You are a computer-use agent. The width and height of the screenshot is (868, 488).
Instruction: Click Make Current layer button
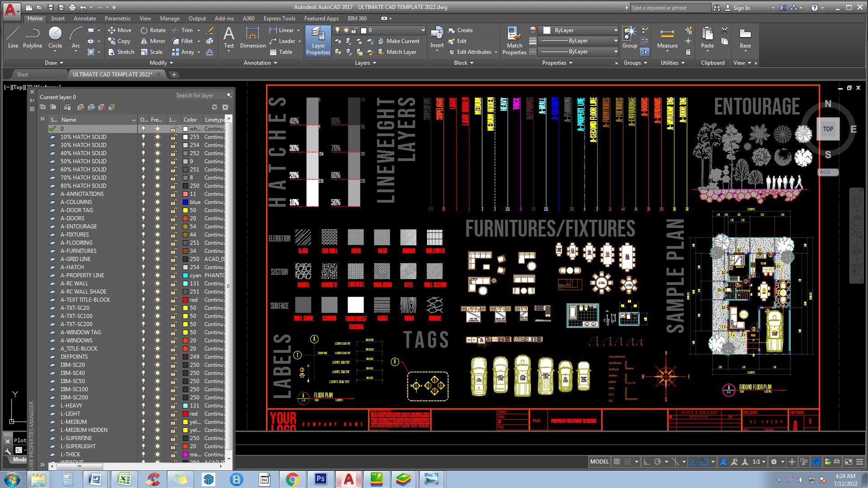click(x=398, y=41)
